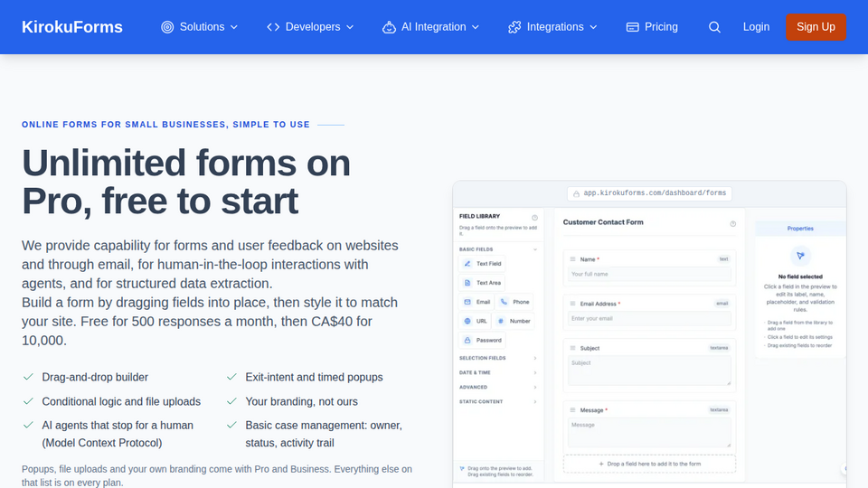Open the site search magnifier
This screenshot has height=488, width=868.
click(714, 27)
